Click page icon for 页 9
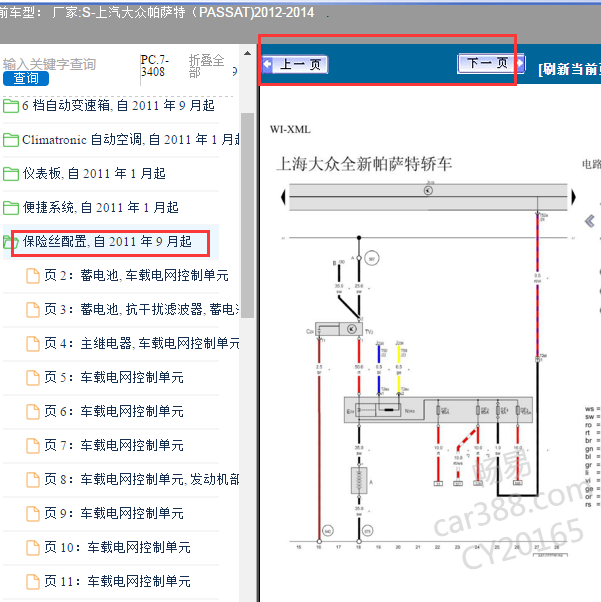Screen dimensions: 601x602 click(x=33, y=513)
